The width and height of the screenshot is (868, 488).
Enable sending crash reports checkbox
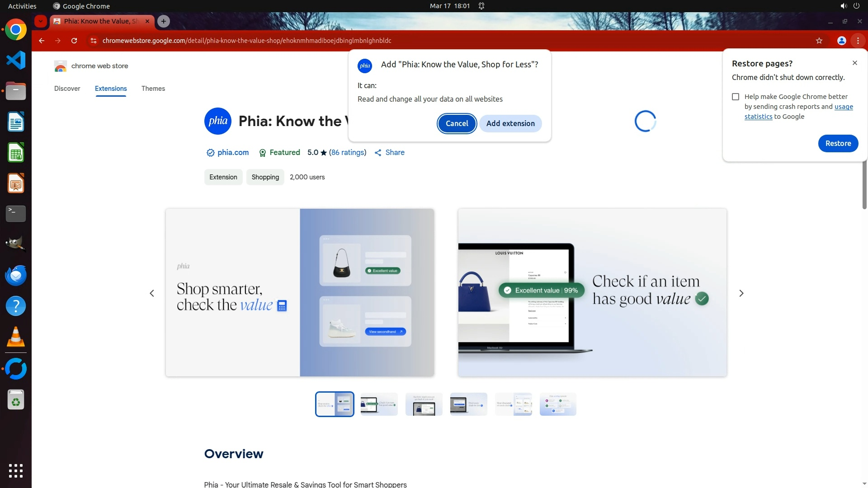pyautogui.click(x=736, y=97)
